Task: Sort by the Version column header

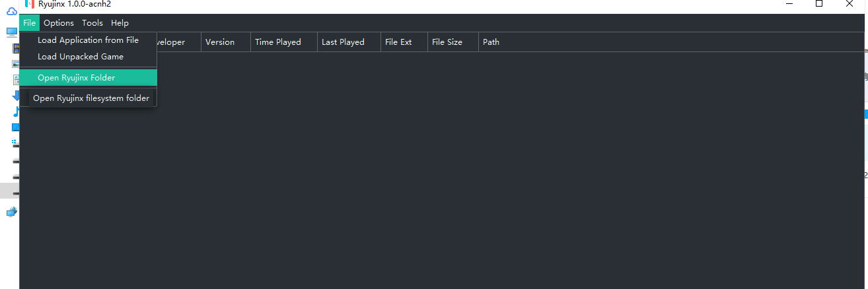Action: click(226, 42)
